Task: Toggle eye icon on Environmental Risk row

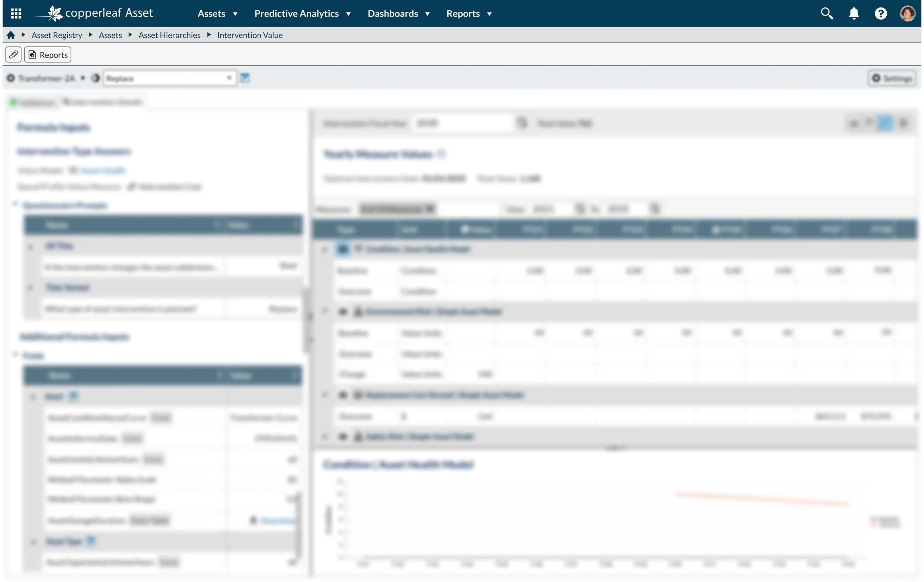Action: point(343,311)
